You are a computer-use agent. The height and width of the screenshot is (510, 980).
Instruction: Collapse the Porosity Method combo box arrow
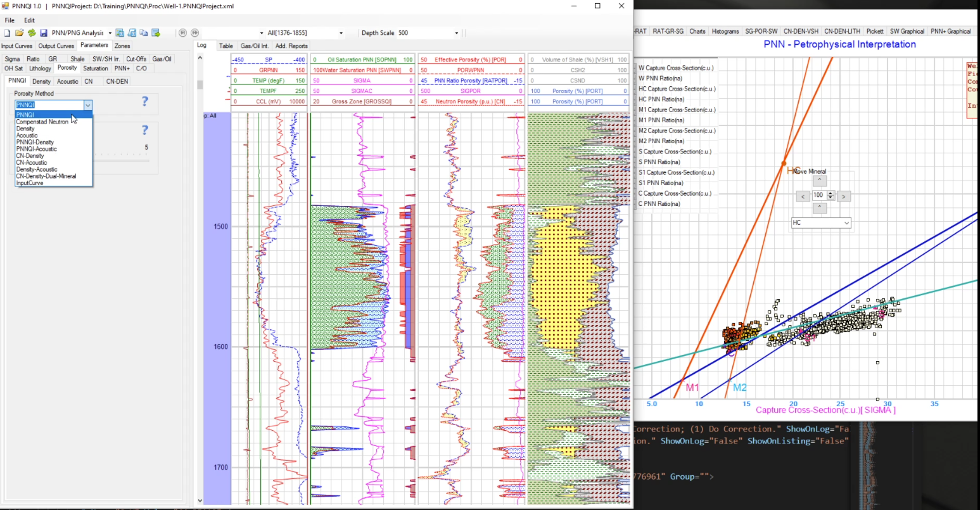[x=88, y=105]
